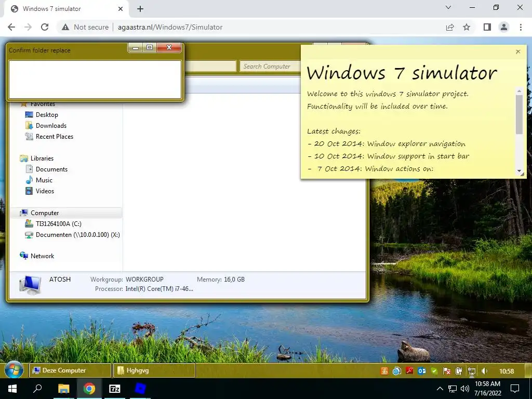Viewport: 532px width, 399px height.
Task: Close the Confirm folder replace dialog
Action: (169, 47)
